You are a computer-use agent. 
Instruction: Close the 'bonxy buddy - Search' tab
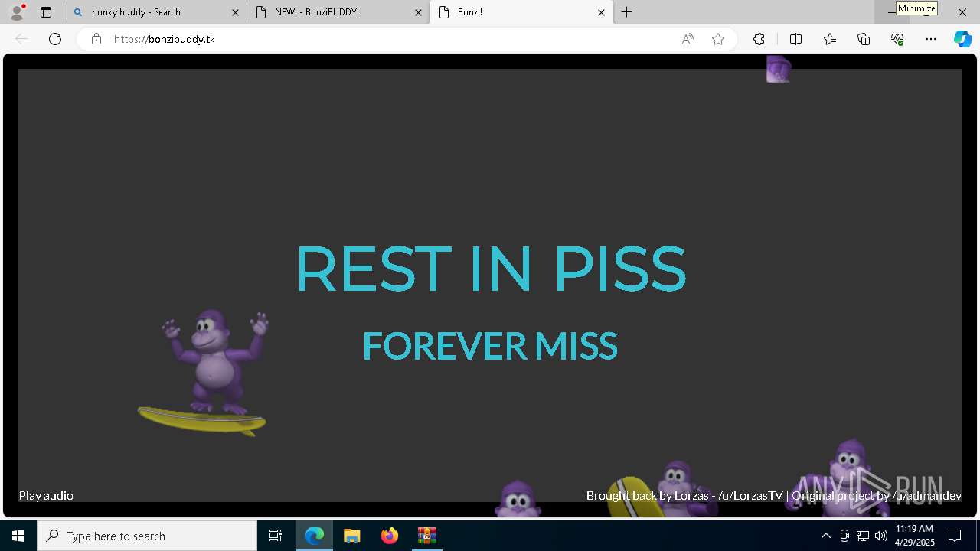235,12
